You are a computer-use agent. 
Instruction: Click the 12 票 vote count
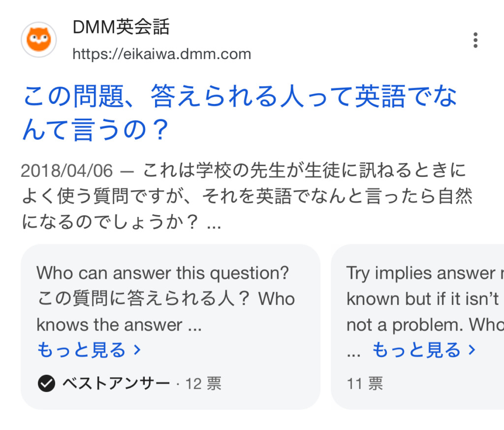pos(203,383)
